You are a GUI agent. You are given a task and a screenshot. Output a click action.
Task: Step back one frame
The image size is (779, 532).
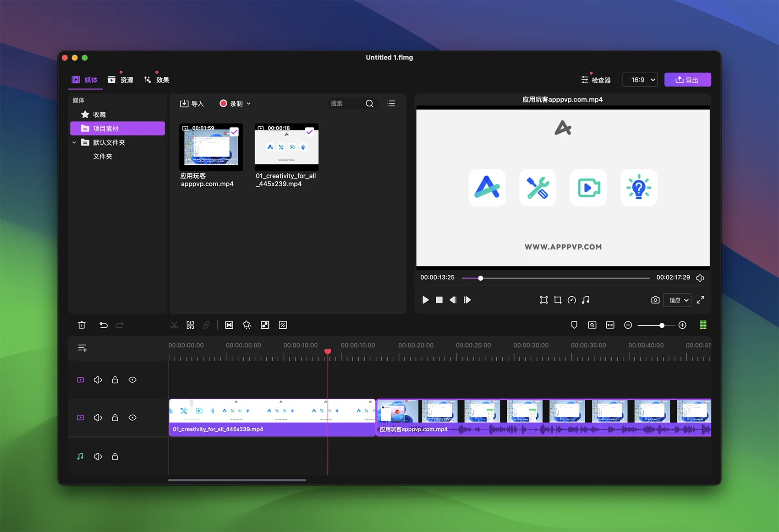(x=453, y=300)
